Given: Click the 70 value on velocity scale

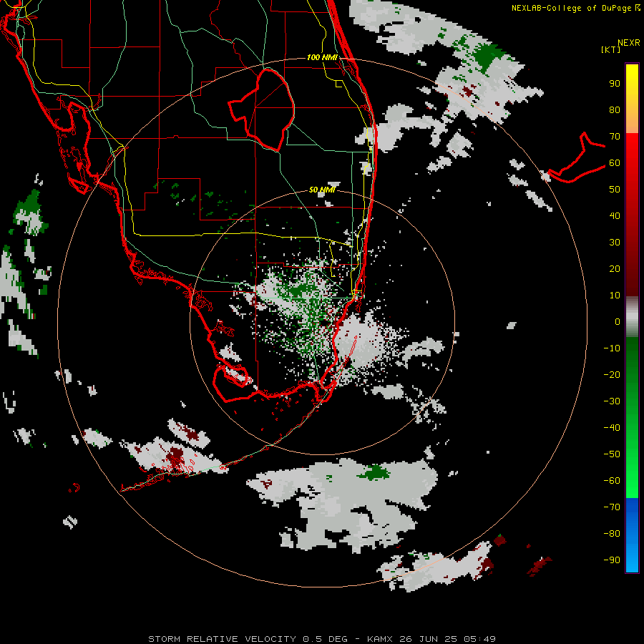Looking at the screenshot, I should pos(615,137).
